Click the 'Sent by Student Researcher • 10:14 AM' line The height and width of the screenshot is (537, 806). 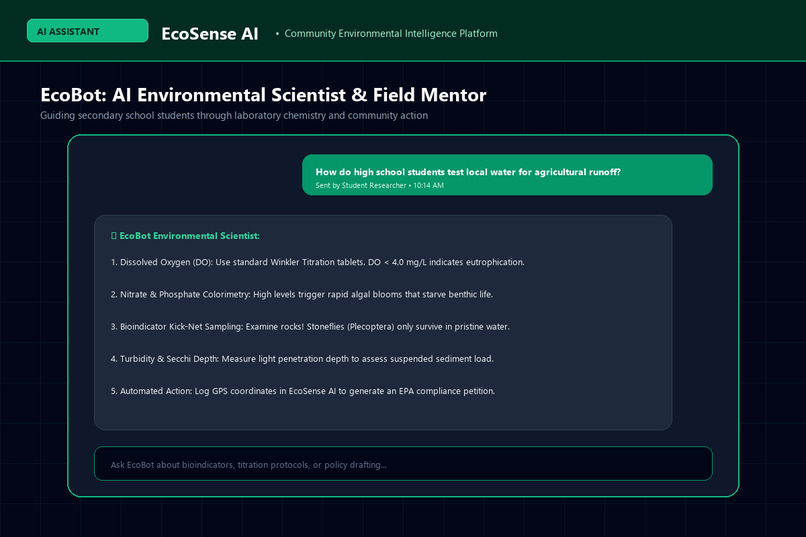(x=379, y=186)
